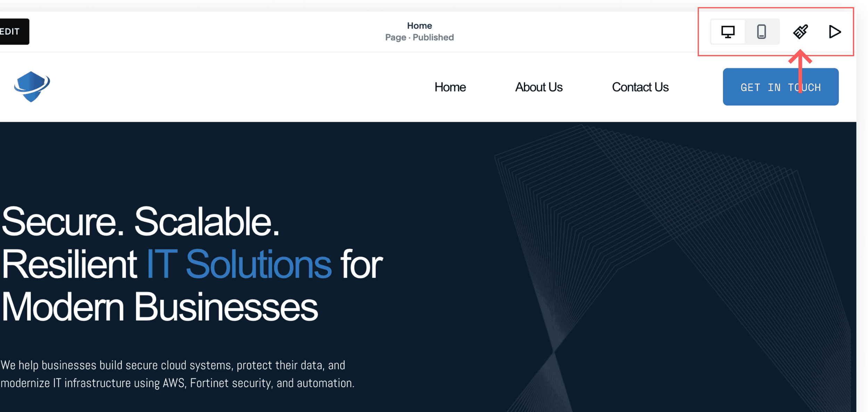868x412 pixels.
Task: Click the blue shield site logo
Action: point(32,86)
